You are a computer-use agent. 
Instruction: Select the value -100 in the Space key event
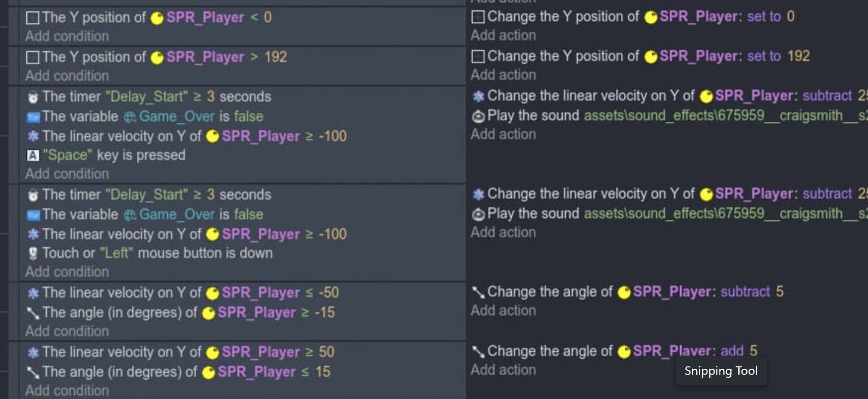point(332,136)
